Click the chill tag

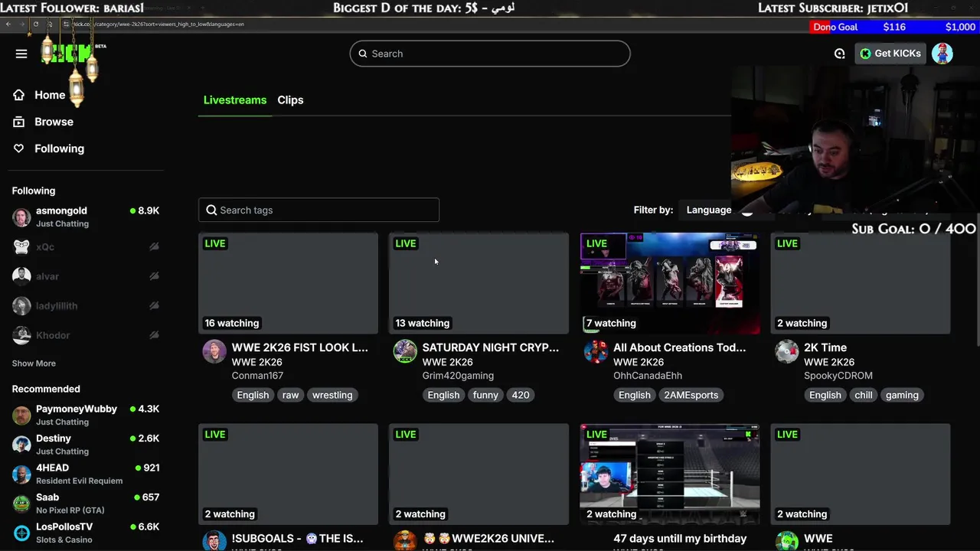click(x=864, y=395)
